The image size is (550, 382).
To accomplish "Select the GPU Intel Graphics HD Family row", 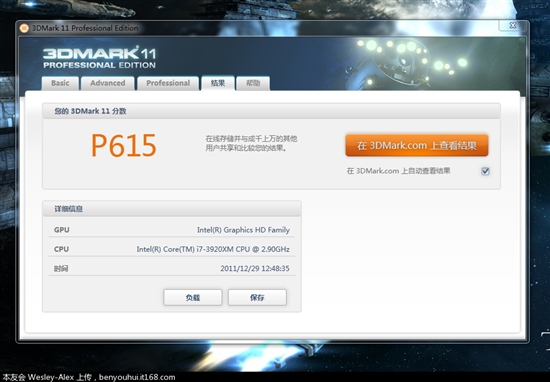I will tap(172, 230).
